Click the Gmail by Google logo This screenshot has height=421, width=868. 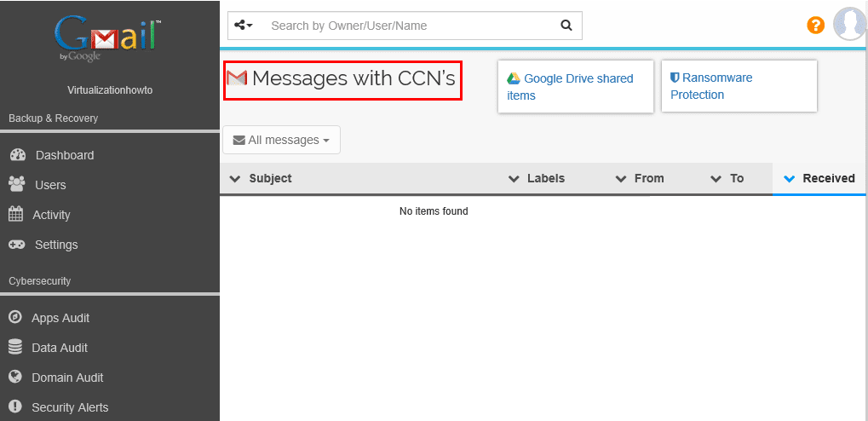107,39
